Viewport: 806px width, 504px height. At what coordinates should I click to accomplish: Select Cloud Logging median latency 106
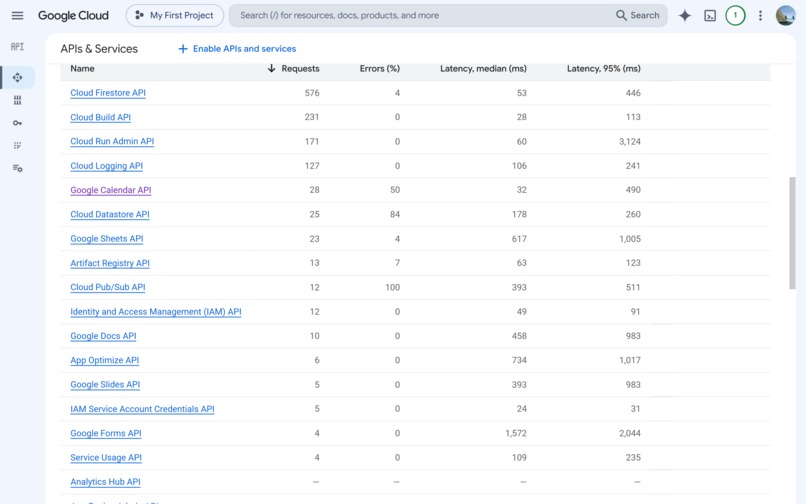point(519,166)
